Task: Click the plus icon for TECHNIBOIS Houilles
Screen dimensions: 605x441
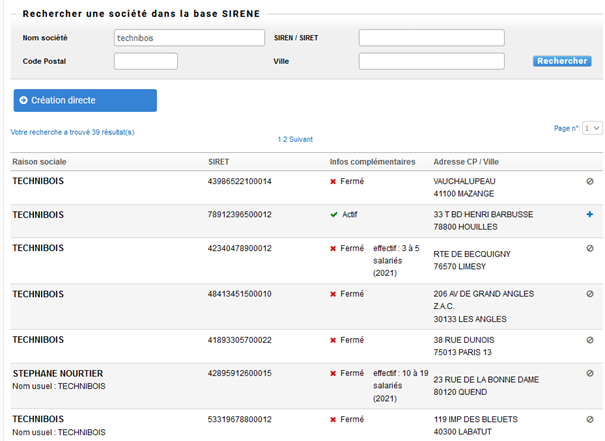Action: (590, 214)
